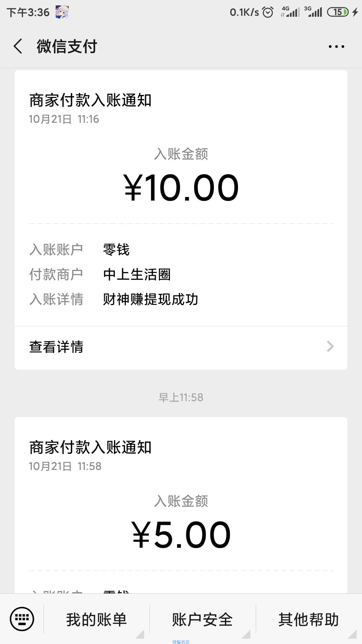Viewport: 362px width, 644px height.
Task: Tap 查看详情 to view payment details
Action: [56, 347]
